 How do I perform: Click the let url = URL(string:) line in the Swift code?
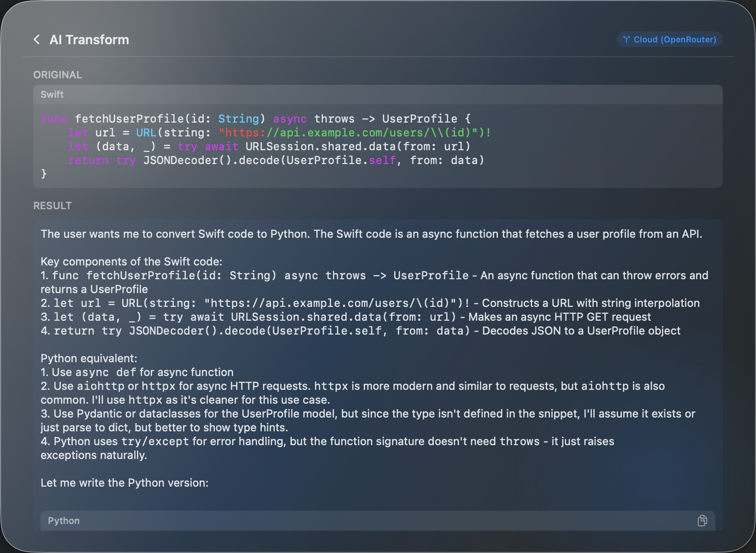[280, 133]
